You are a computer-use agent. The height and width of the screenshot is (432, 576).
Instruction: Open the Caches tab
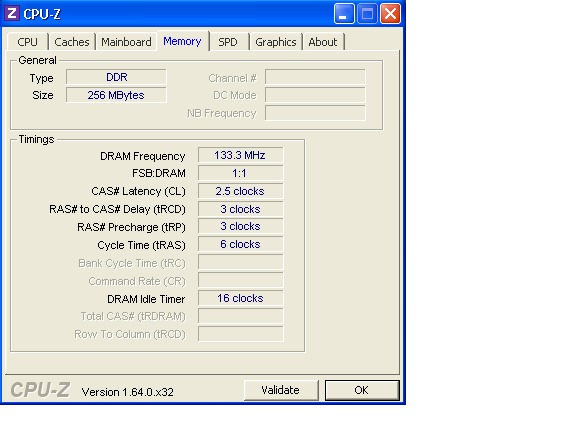[72, 42]
